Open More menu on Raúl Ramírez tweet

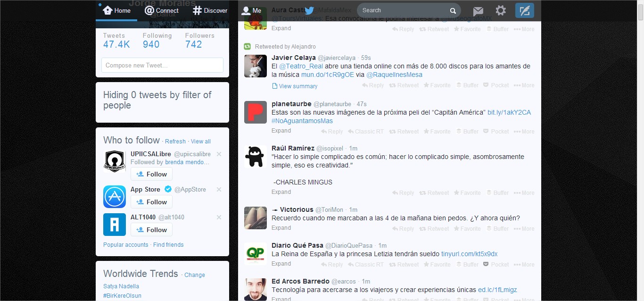click(x=524, y=193)
